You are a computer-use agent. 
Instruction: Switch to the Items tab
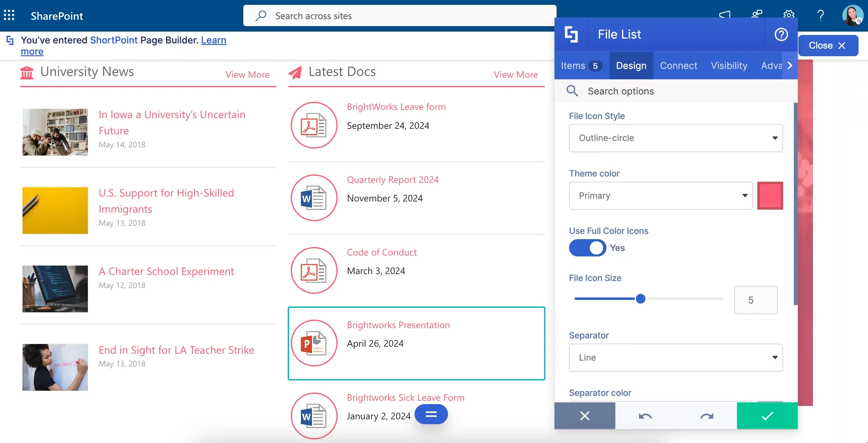pos(582,66)
